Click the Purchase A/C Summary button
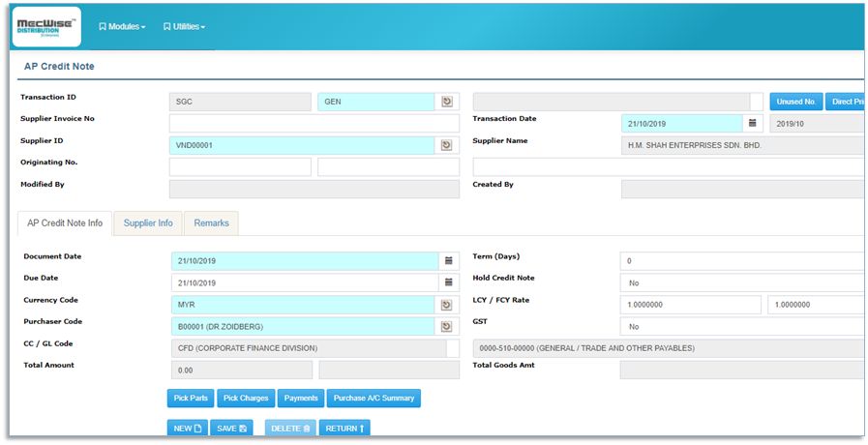The image size is (868, 445). (x=374, y=398)
